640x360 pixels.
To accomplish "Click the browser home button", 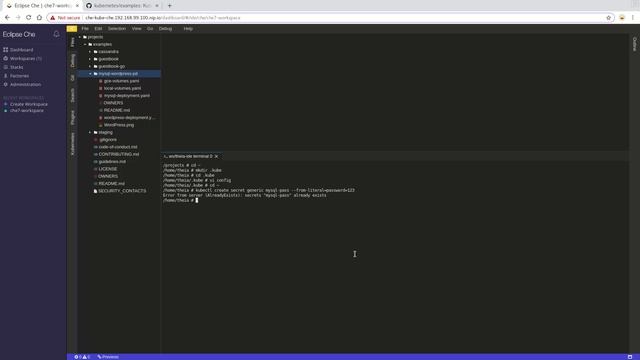I will 39,18.
